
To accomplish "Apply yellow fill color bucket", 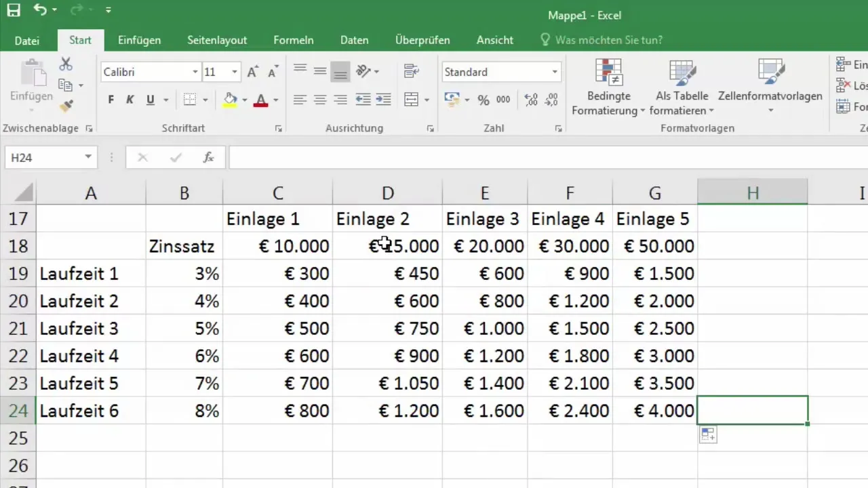I will [x=231, y=100].
